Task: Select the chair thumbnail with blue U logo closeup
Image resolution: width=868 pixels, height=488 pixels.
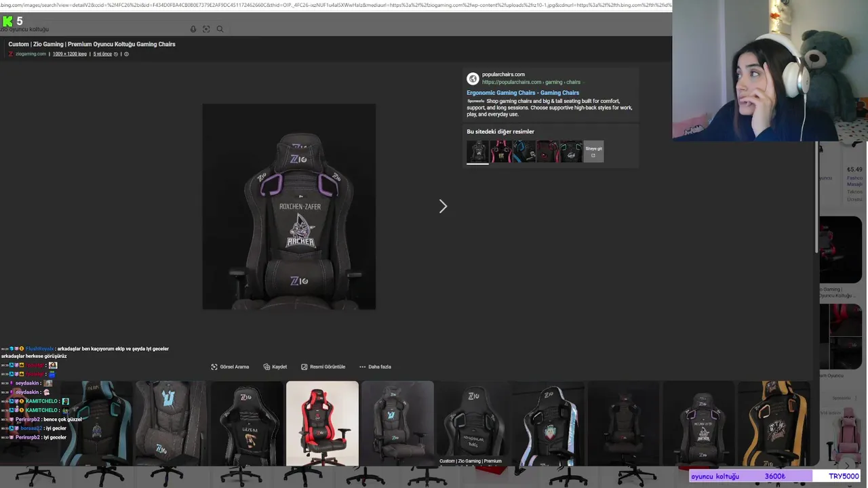Action: tap(171, 424)
